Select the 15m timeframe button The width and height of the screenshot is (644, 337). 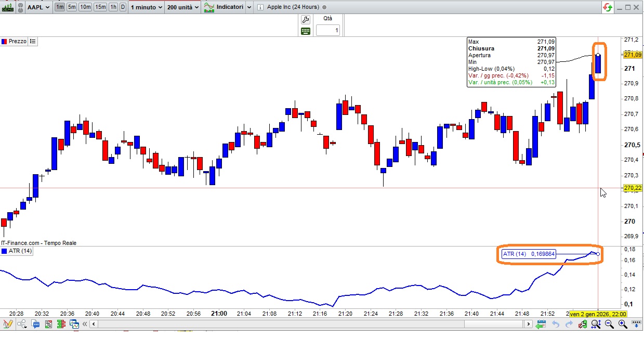pos(101,7)
